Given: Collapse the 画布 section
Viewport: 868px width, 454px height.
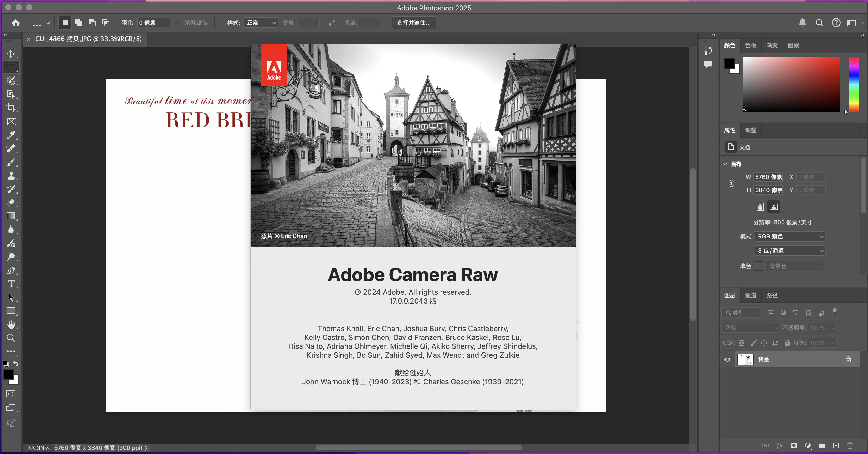Looking at the screenshot, I should (725, 164).
